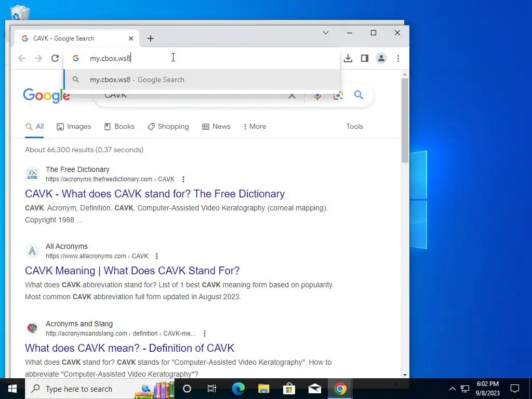Launch Microsoft Edge from taskbar
The width and height of the screenshot is (532, 399).
click(x=238, y=389)
